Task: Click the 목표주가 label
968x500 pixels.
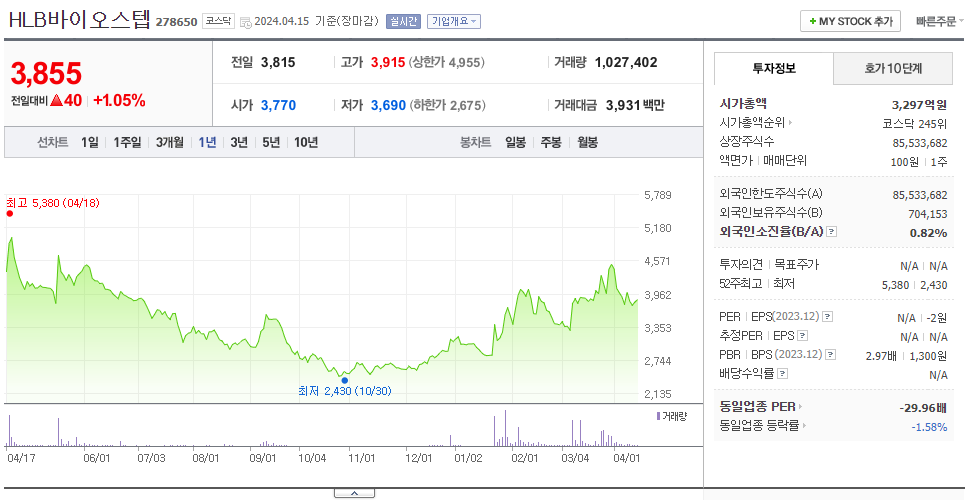Action: tap(797, 265)
